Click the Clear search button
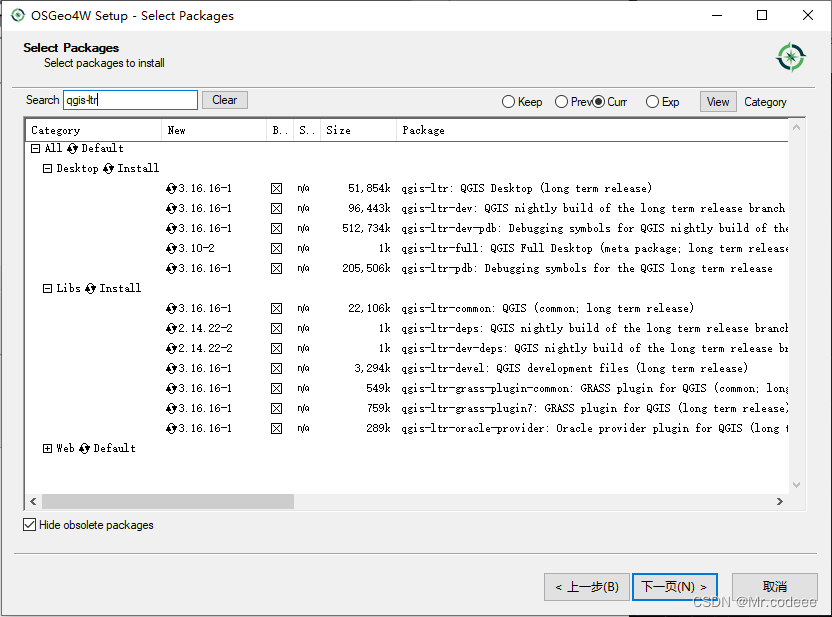This screenshot has width=832, height=617. 224,100
